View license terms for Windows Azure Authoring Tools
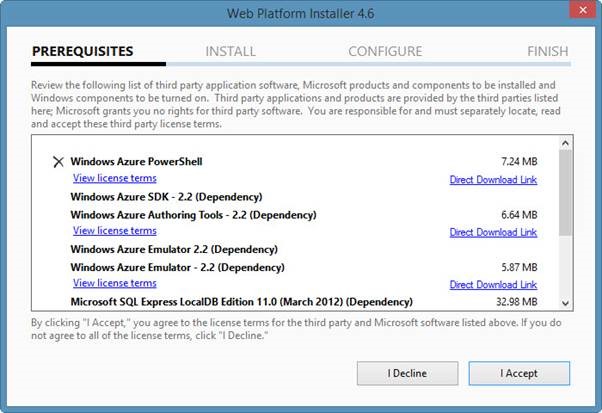 [114, 231]
